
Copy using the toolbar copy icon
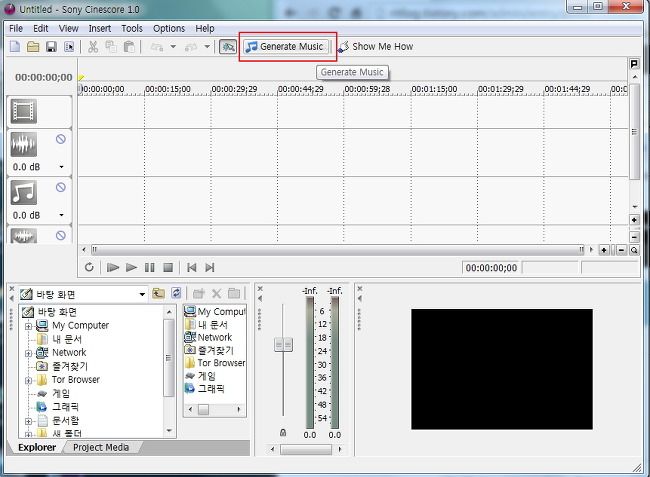pyautogui.click(x=111, y=46)
